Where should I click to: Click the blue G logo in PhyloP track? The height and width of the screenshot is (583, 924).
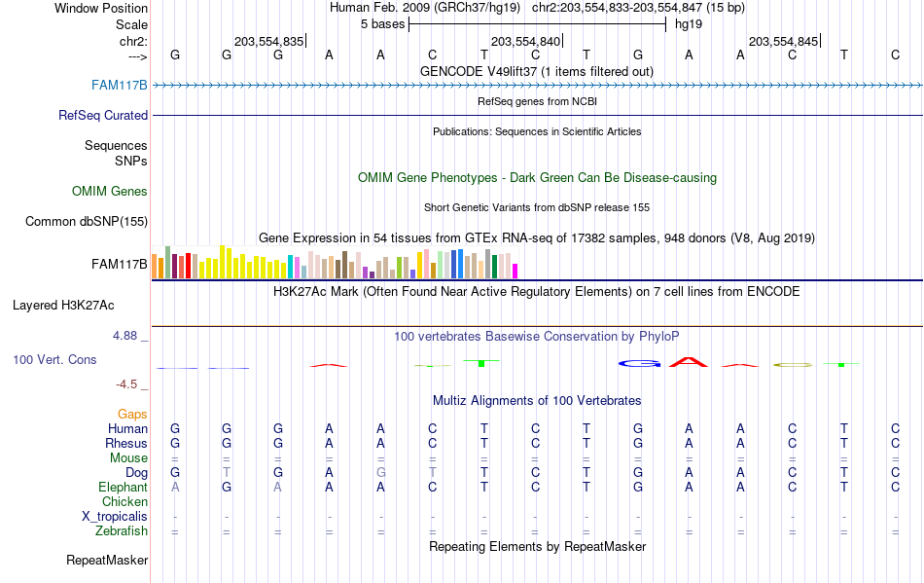pyautogui.click(x=639, y=364)
